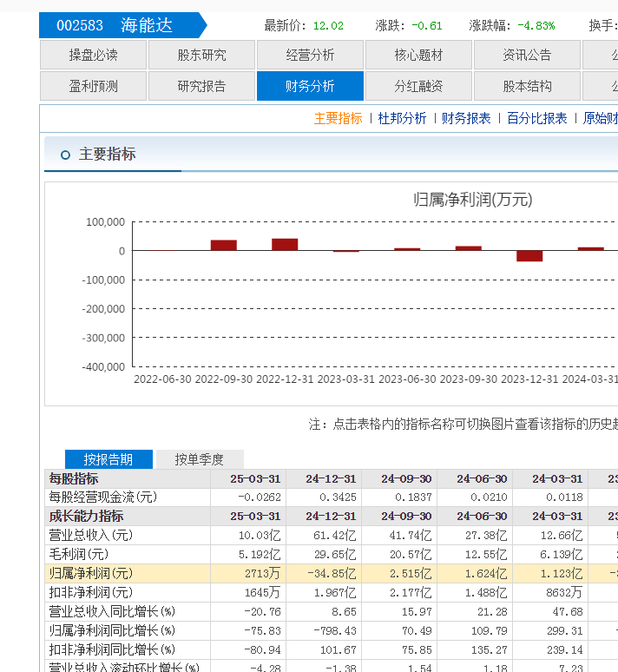The image size is (618, 672).
Task: Click 营业总收入同比增长 cell value 47.68
Action: pyautogui.click(x=568, y=611)
